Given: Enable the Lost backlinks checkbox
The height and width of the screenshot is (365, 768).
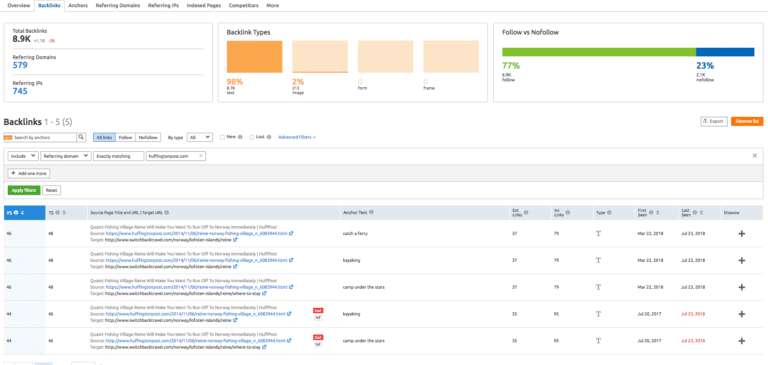Looking at the screenshot, I should pos(252,138).
